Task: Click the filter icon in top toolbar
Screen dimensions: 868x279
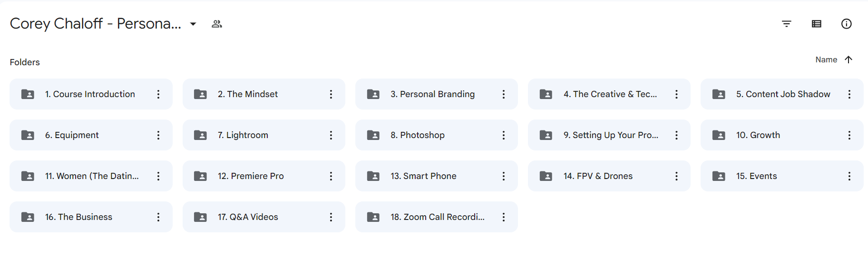Action: (787, 24)
